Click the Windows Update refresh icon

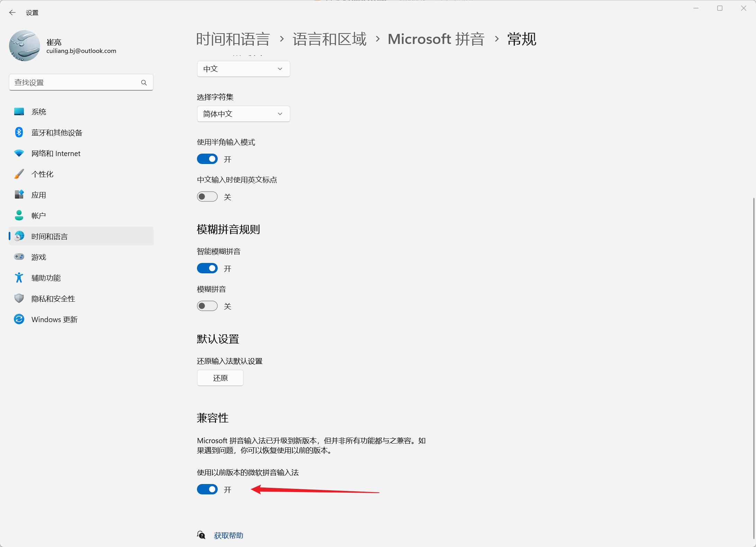[19, 319]
